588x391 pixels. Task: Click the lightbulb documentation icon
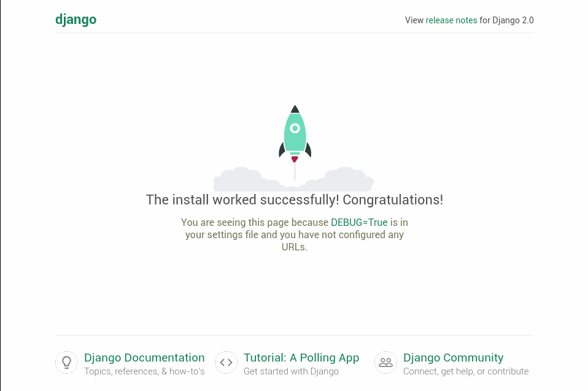point(66,362)
